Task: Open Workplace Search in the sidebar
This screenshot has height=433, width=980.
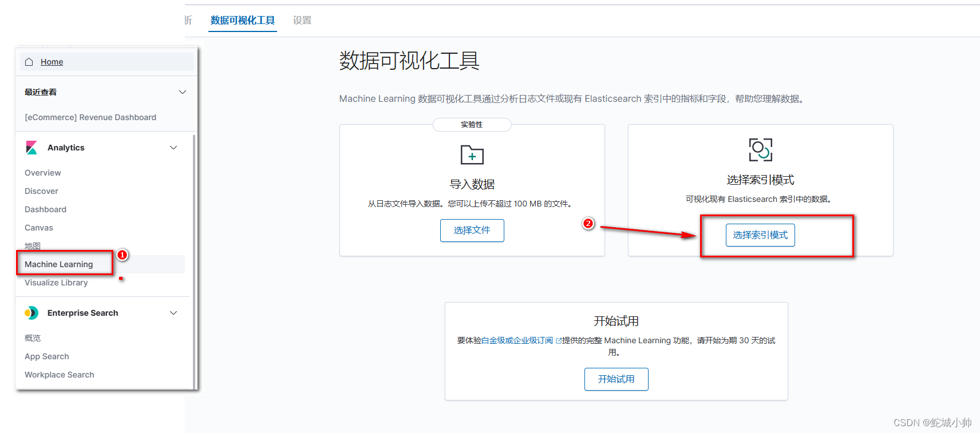Action: 60,375
